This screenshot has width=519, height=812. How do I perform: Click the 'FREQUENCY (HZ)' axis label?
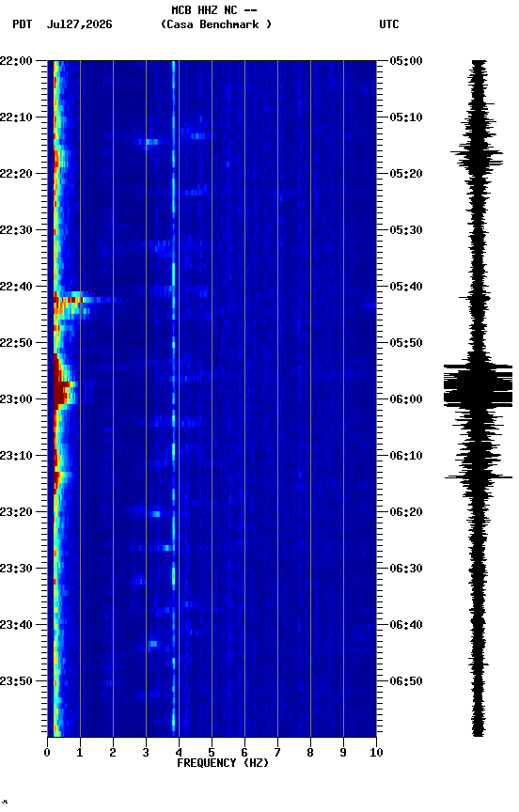click(223, 763)
